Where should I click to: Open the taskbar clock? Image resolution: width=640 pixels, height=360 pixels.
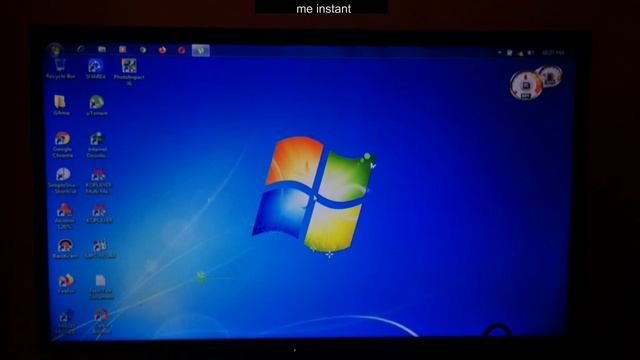(x=553, y=53)
